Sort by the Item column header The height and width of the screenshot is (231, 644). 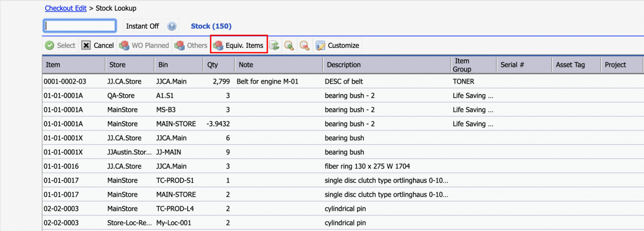(x=73, y=64)
